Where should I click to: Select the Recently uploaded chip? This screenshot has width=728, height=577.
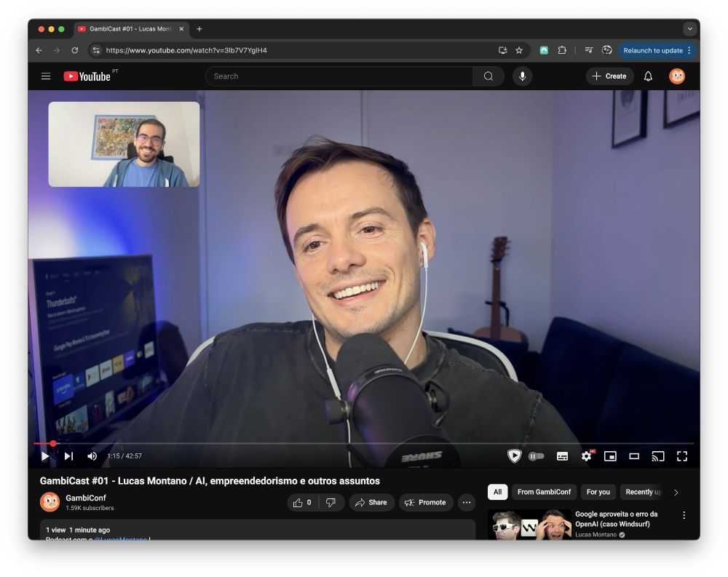(643, 492)
